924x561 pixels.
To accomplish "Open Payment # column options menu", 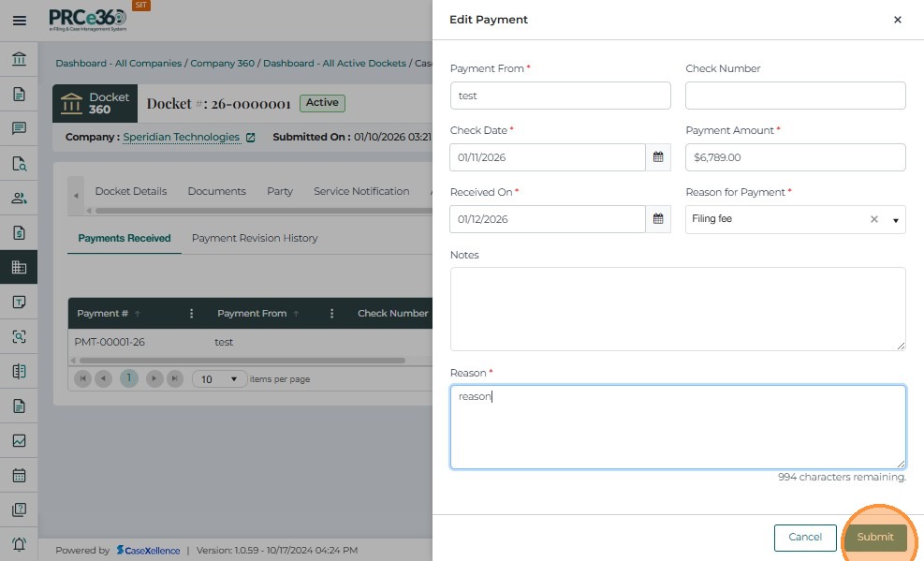I will pos(192,314).
